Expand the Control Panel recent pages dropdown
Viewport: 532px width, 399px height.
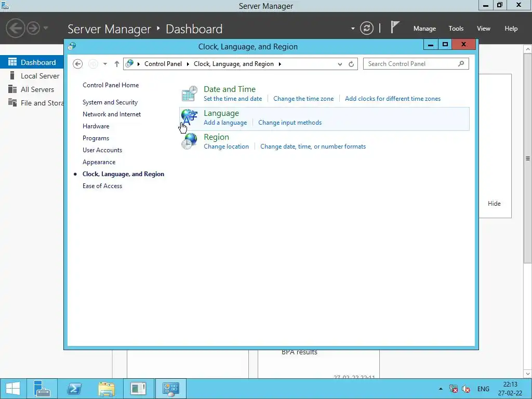click(105, 64)
